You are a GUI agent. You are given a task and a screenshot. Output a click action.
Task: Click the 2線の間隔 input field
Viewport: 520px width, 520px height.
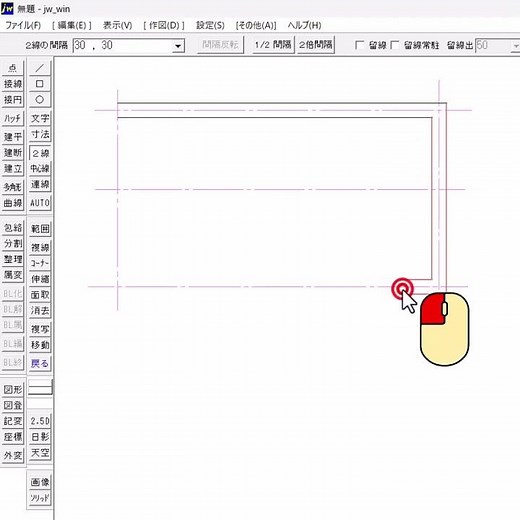click(x=123, y=45)
